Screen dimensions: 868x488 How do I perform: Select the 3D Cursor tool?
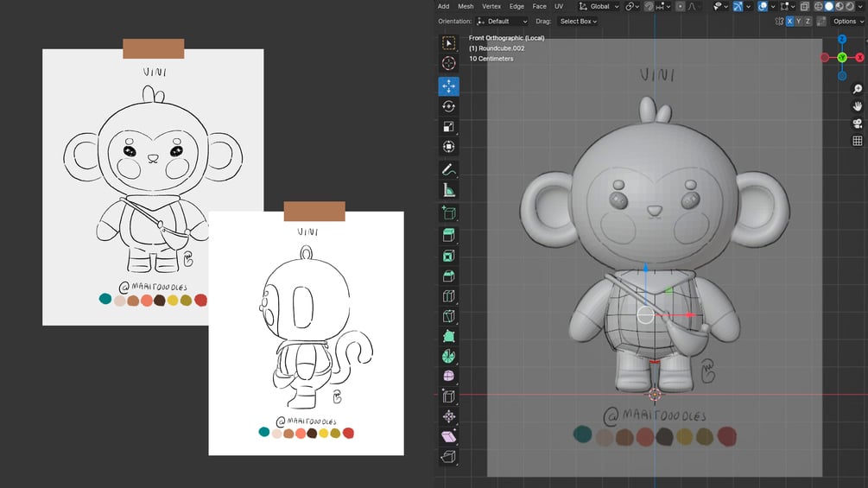pos(448,63)
